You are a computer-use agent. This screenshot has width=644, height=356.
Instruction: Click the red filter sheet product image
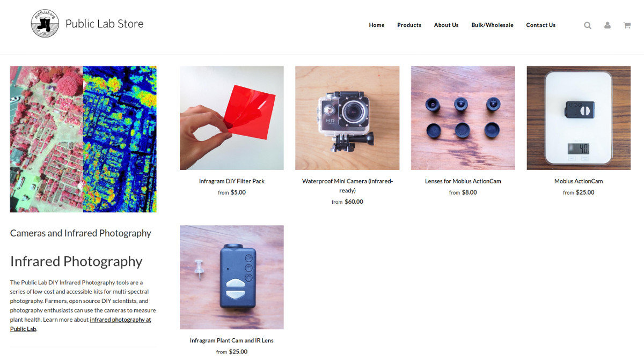[232, 118]
